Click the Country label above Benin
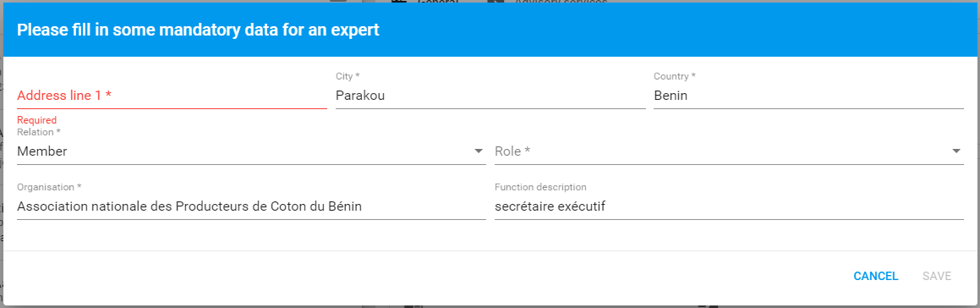Image resolution: width=980 pixels, height=308 pixels. pyautogui.click(x=675, y=76)
